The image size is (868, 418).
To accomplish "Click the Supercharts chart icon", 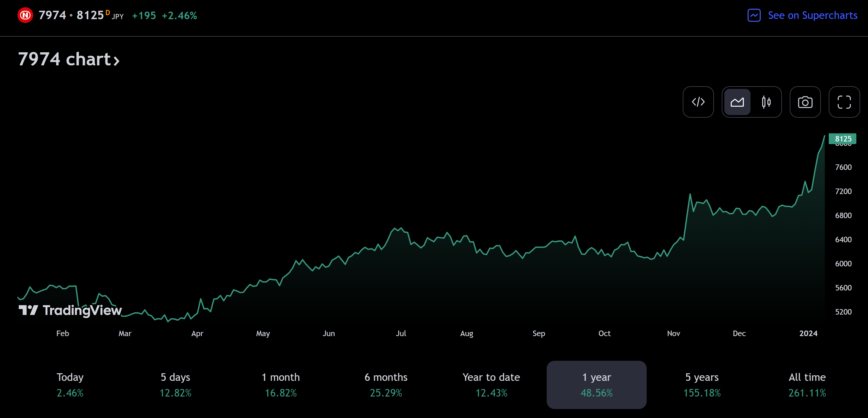I will [754, 15].
